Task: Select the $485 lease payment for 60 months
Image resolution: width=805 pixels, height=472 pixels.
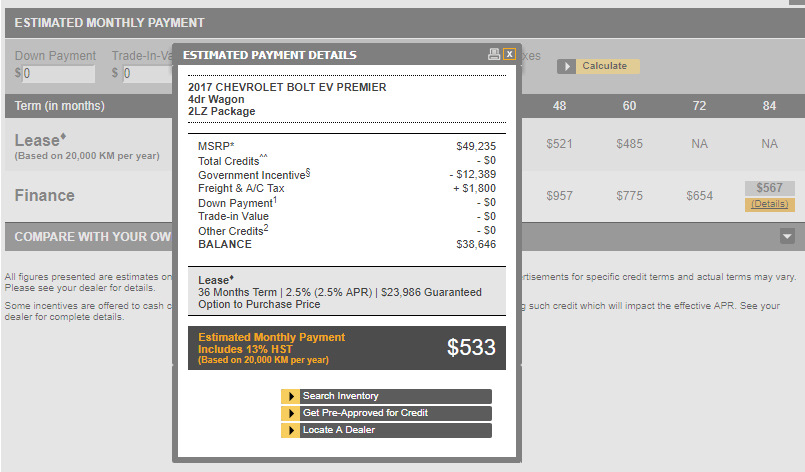Action: pyautogui.click(x=629, y=144)
